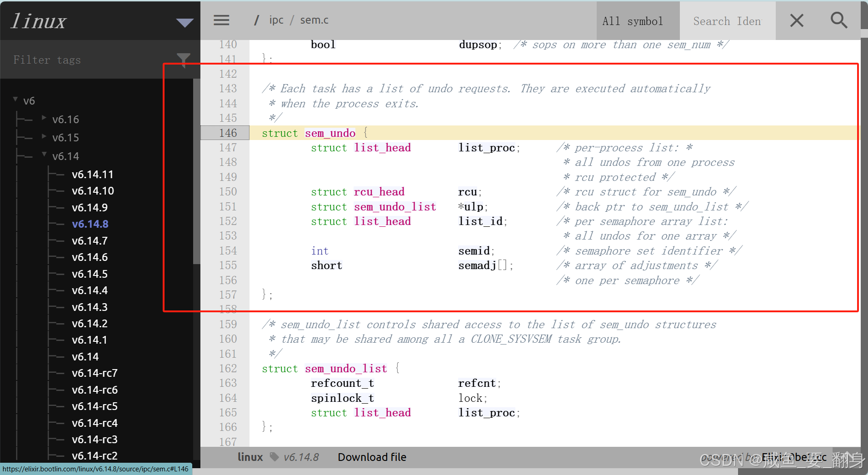
Task: Select version v6.14-rc3
Action: 95,440
